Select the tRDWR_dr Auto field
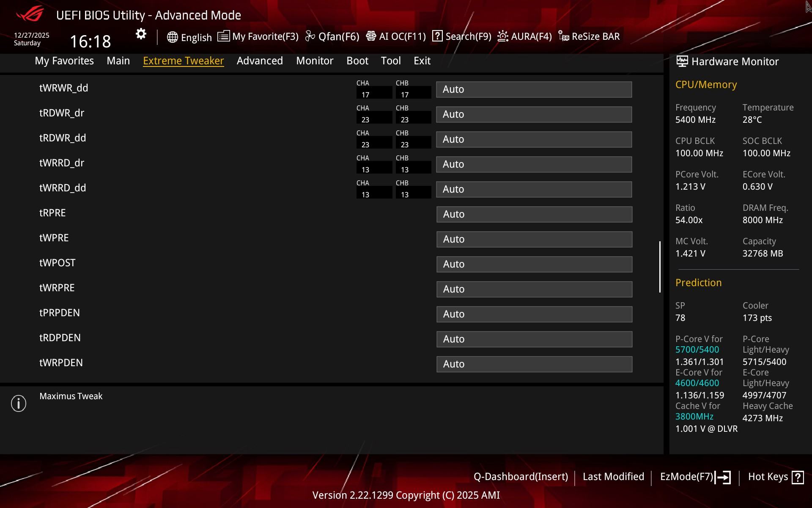Image resolution: width=812 pixels, height=508 pixels. tap(534, 114)
